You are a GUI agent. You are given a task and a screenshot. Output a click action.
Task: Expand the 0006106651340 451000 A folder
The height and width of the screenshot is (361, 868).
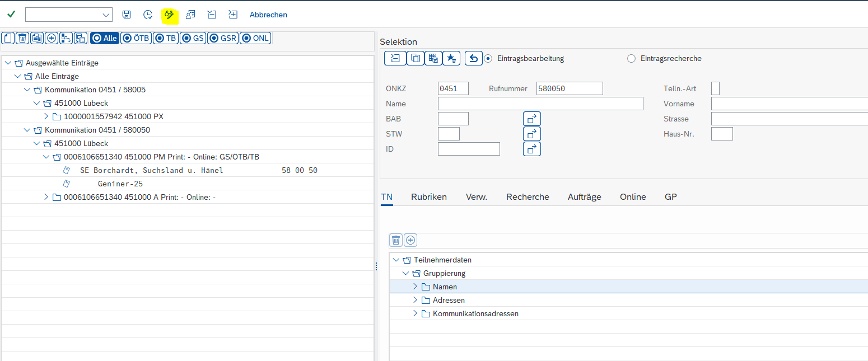46,197
